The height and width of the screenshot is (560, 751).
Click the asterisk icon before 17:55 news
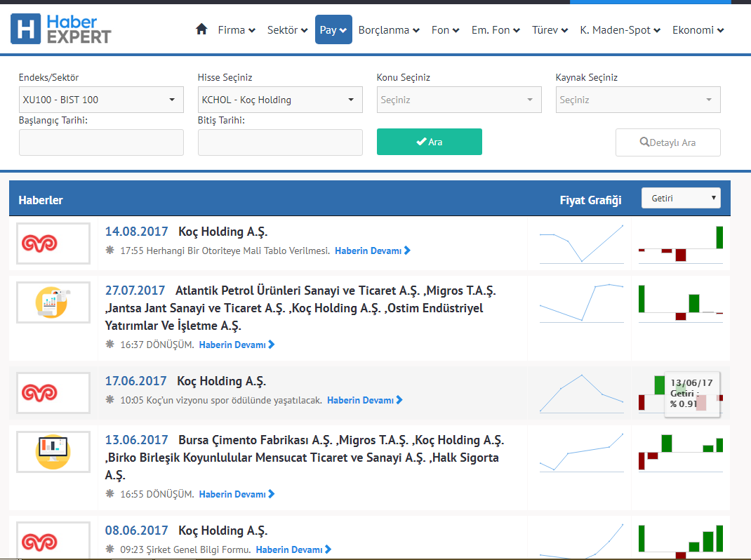click(x=110, y=250)
